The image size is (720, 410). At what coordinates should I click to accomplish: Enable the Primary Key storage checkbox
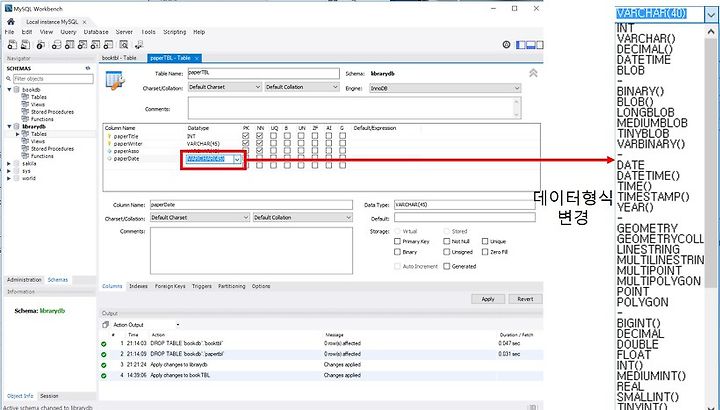pos(398,241)
